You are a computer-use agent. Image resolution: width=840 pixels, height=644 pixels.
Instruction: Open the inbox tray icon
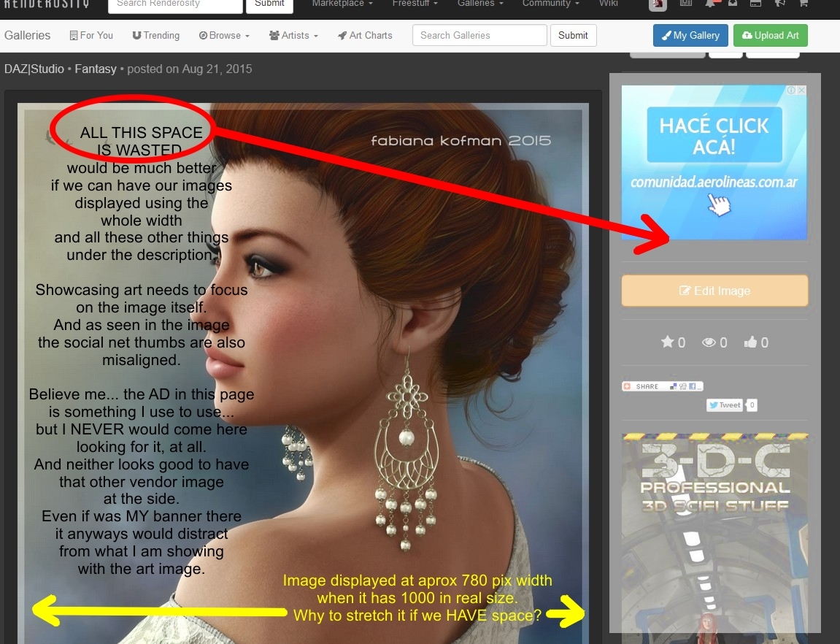click(732, 3)
